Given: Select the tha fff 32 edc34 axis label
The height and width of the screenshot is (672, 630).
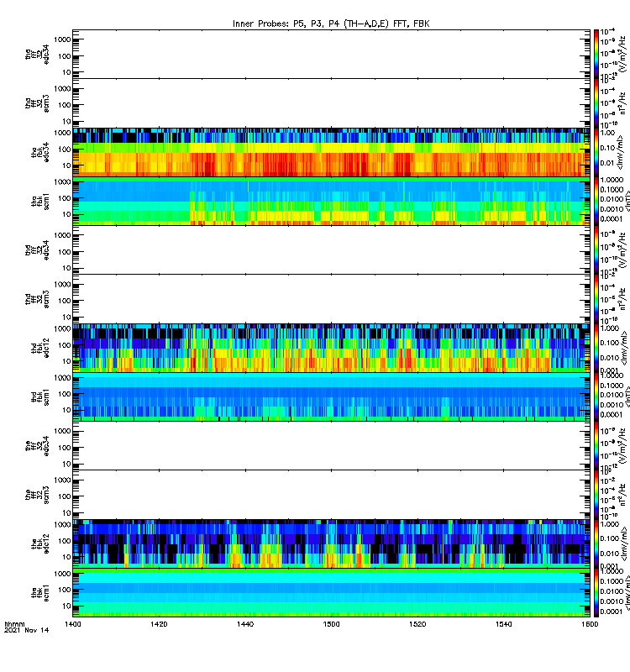Looking at the screenshot, I should [x=37, y=55].
